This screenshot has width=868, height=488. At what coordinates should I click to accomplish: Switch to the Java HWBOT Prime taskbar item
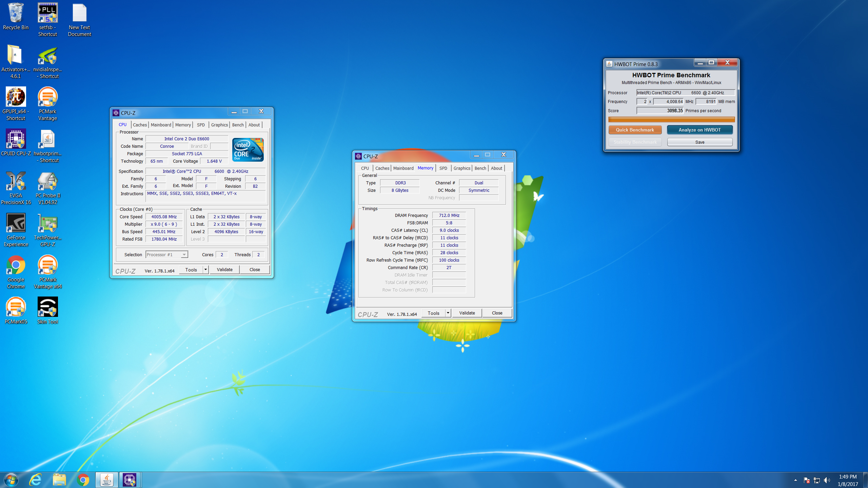tap(106, 480)
